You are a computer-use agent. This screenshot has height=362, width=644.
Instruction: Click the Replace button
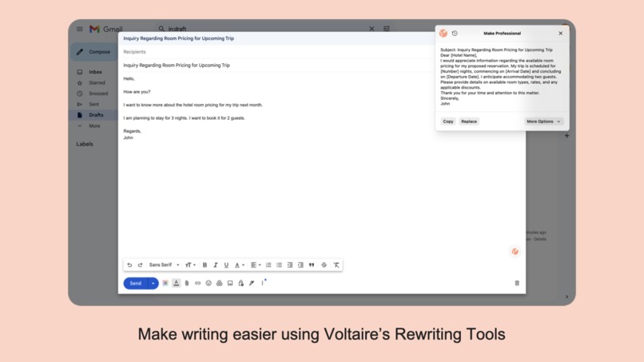click(x=469, y=121)
